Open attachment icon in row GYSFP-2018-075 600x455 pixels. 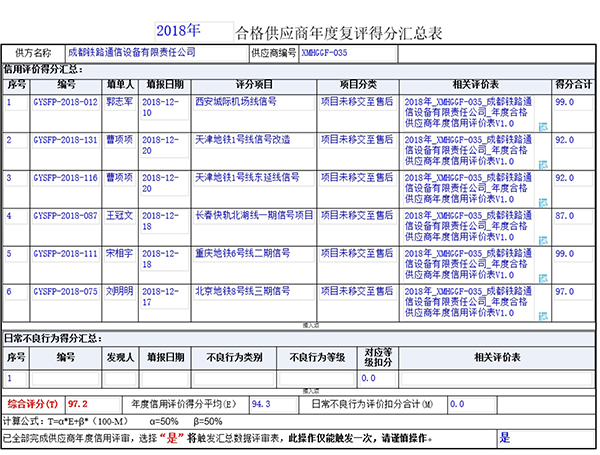(543, 316)
